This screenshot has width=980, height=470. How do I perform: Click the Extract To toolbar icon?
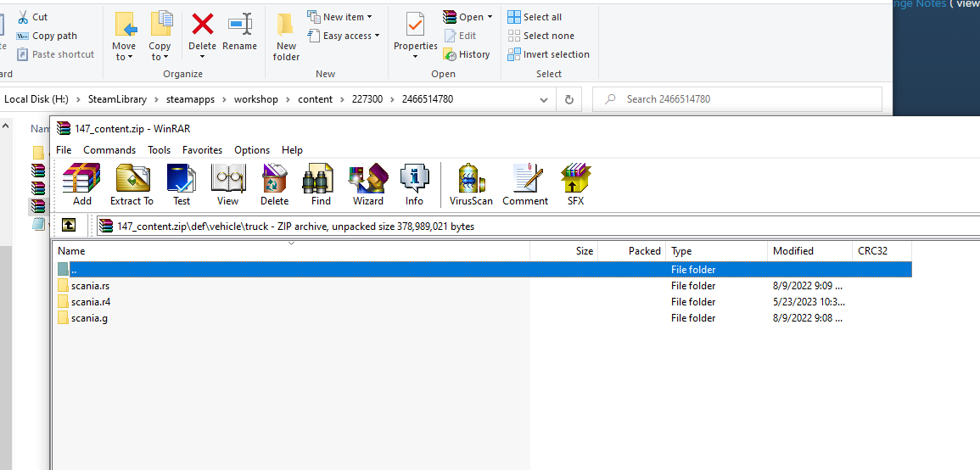coord(132,184)
